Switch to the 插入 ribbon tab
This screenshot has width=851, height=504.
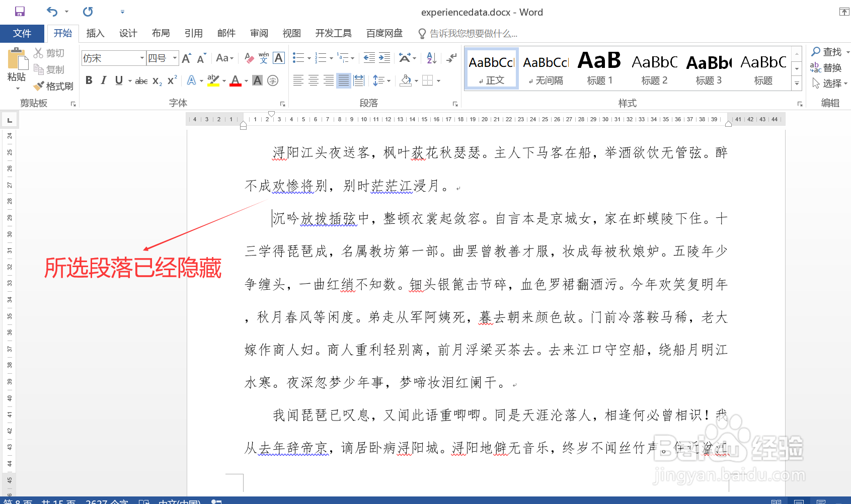95,33
